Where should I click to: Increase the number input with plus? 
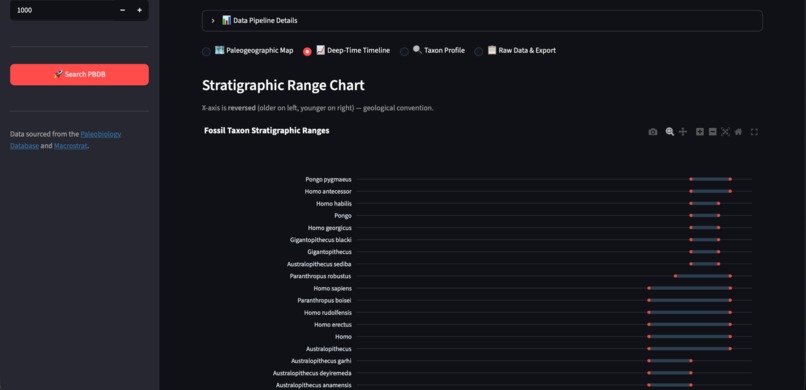[x=139, y=10]
